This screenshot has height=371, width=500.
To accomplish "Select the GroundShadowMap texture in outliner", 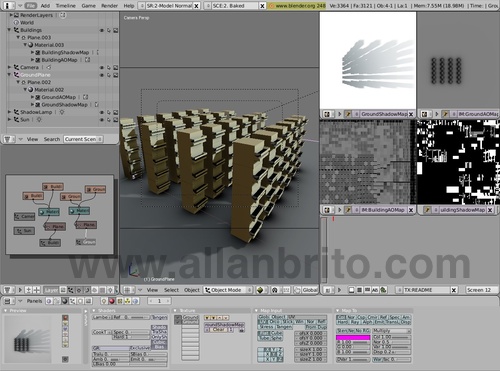I will [x=64, y=105].
